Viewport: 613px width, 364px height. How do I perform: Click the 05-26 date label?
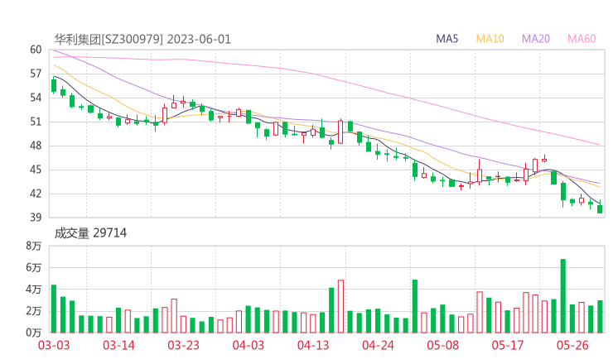(572, 345)
